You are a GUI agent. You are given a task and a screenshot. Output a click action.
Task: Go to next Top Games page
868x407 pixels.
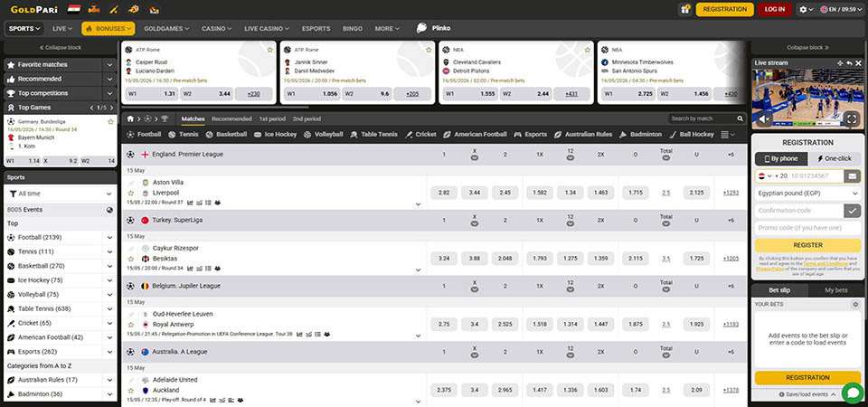(110, 108)
